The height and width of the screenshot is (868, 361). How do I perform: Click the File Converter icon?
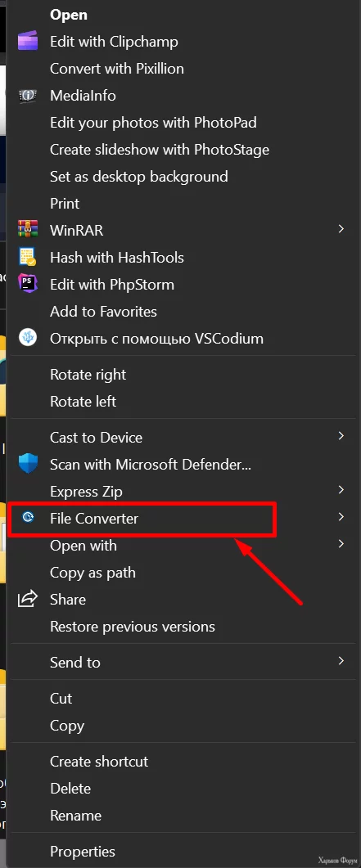coord(28,518)
